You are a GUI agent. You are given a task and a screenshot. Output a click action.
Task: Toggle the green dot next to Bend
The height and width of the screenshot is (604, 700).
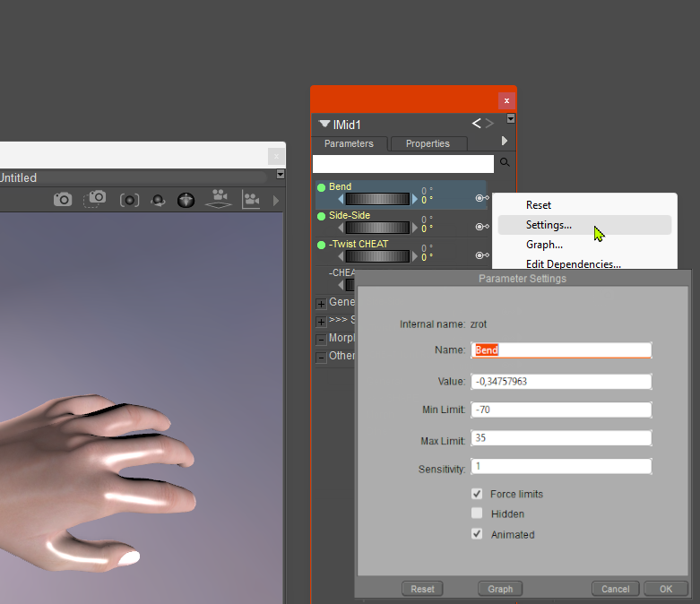(321, 188)
